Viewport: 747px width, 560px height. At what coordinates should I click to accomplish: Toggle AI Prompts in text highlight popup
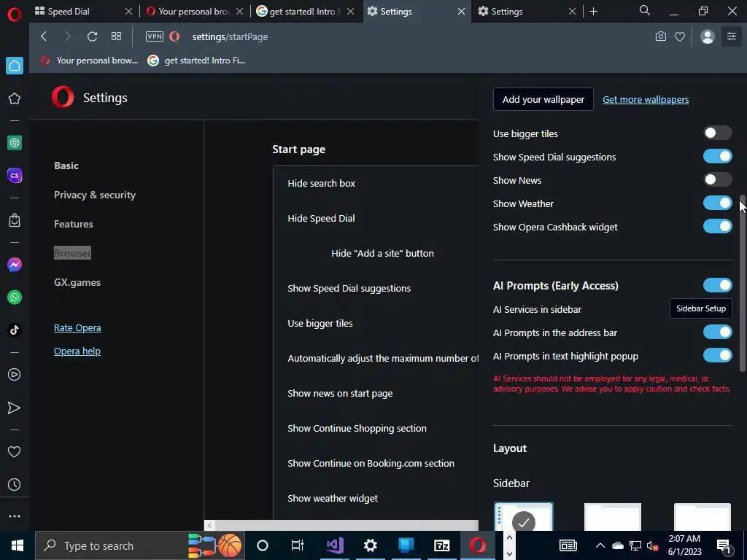click(718, 356)
